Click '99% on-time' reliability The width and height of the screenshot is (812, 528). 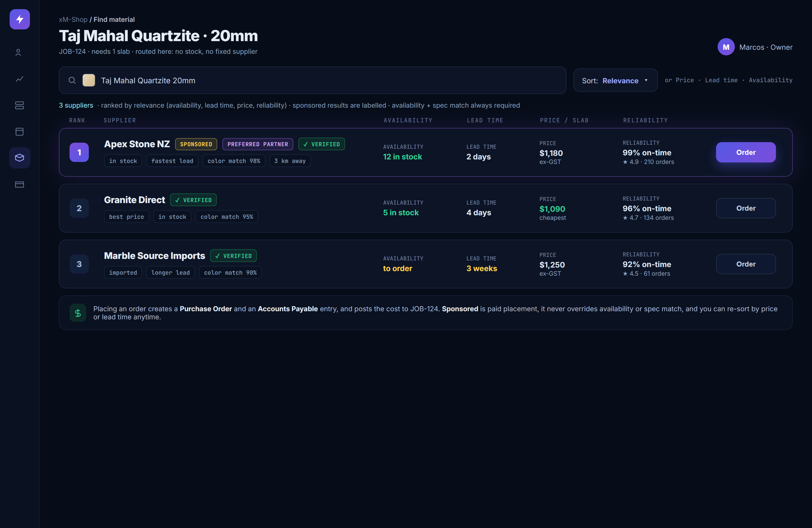[647, 153]
